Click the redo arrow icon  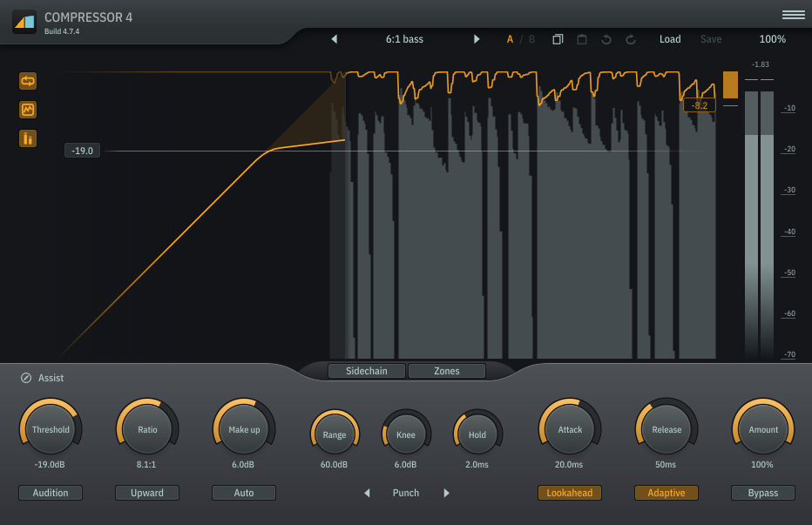pos(631,39)
